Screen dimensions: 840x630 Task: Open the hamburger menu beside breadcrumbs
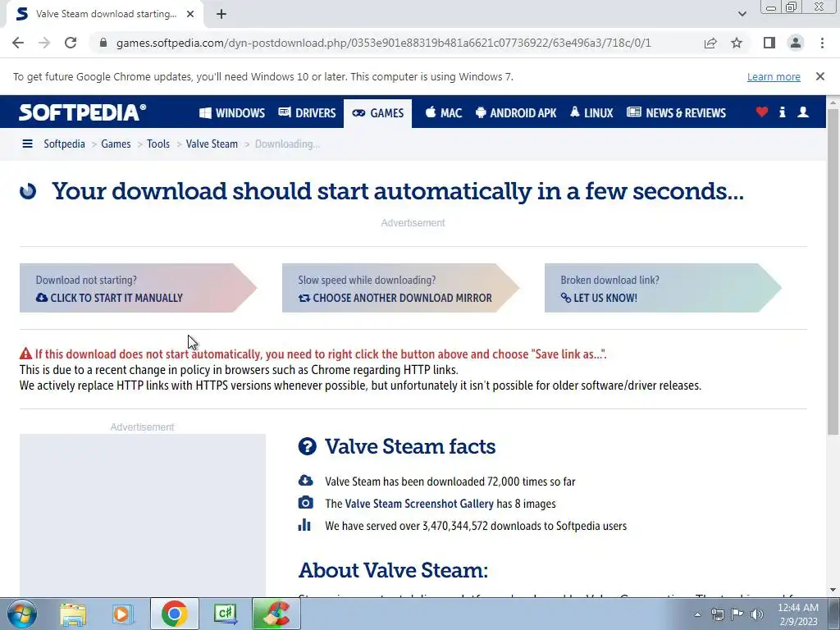(27, 144)
